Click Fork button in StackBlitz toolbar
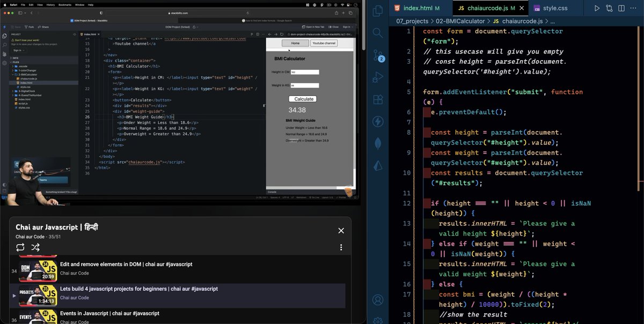Viewport: 644px width, 324px height. [29, 27]
